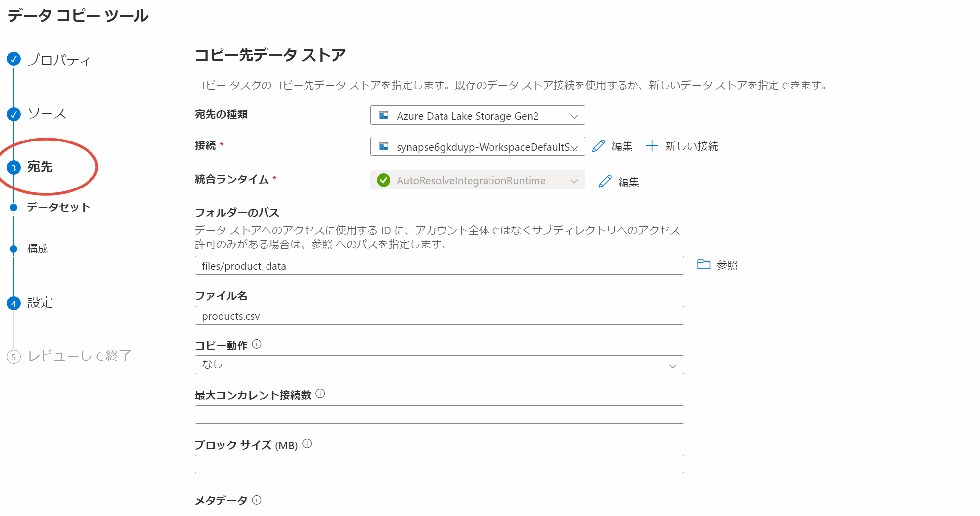Select the データセット step
Image resolution: width=980 pixels, height=516 pixels.
[58, 207]
